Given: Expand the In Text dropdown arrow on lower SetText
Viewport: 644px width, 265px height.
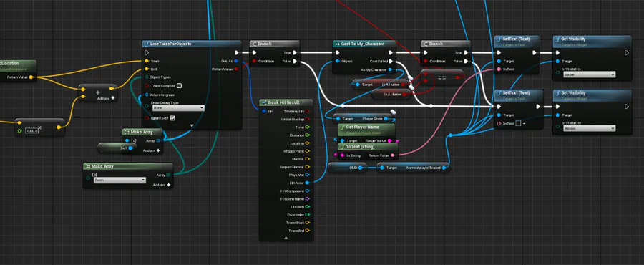Looking at the screenshot, I should [524, 123].
